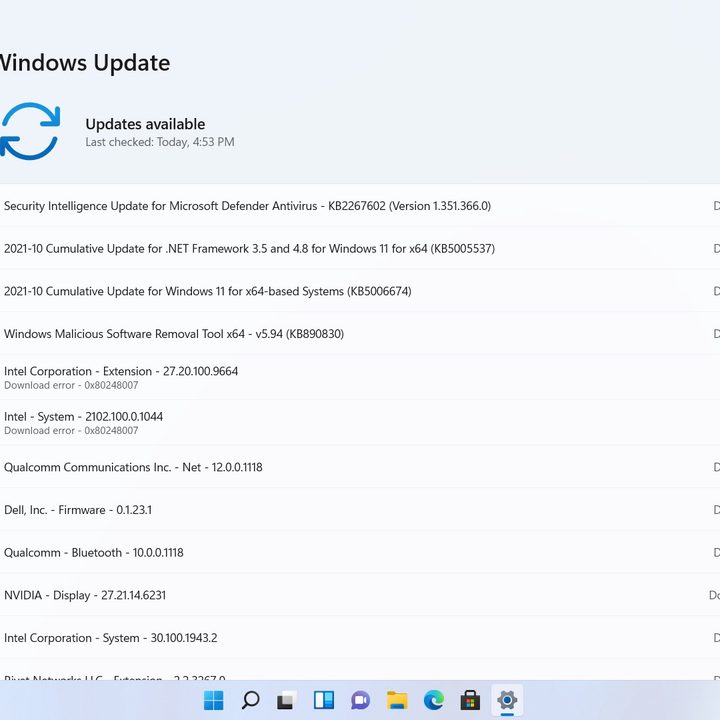Select NVIDIA Display 27.21.14.6231 row

click(360, 595)
